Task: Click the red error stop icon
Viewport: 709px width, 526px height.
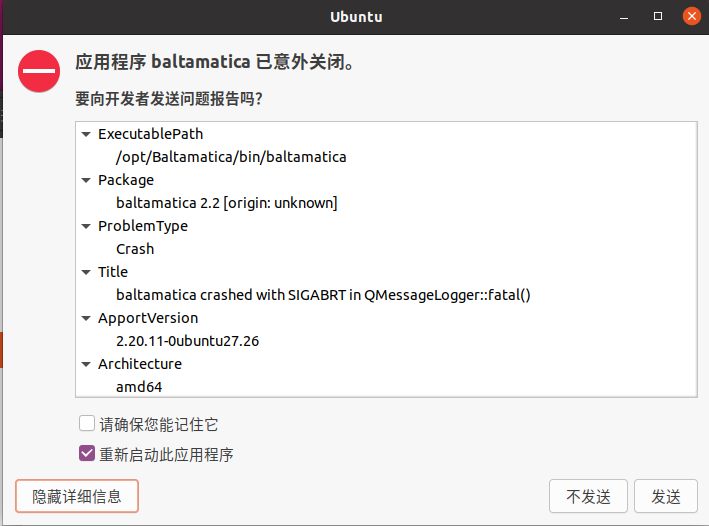Action: coord(39,71)
